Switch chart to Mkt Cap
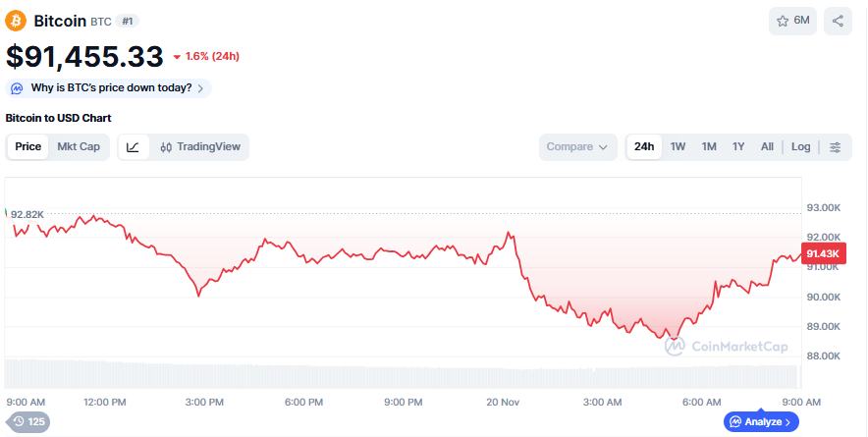The width and height of the screenshot is (868, 437). click(79, 147)
